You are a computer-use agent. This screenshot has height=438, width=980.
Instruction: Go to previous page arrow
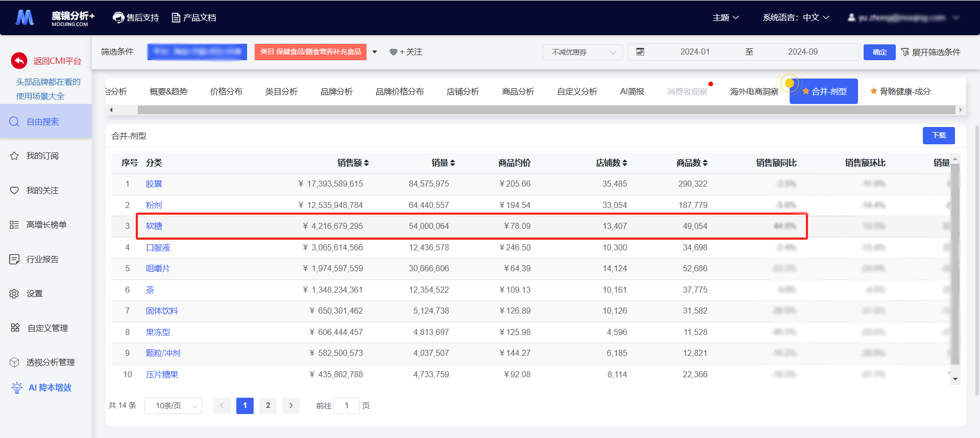222,405
